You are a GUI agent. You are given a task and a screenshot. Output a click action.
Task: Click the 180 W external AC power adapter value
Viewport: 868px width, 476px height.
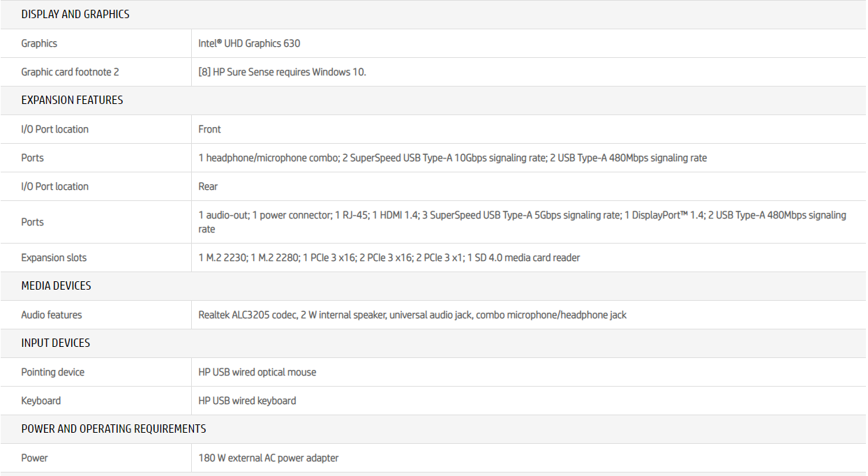click(269, 458)
